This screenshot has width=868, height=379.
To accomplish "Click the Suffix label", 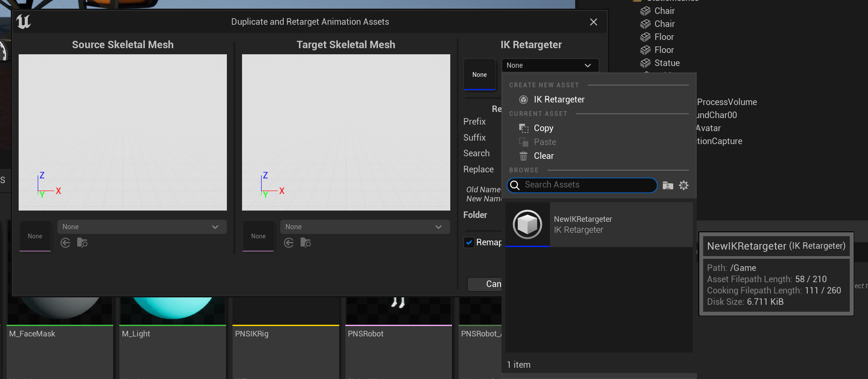I will click(475, 138).
